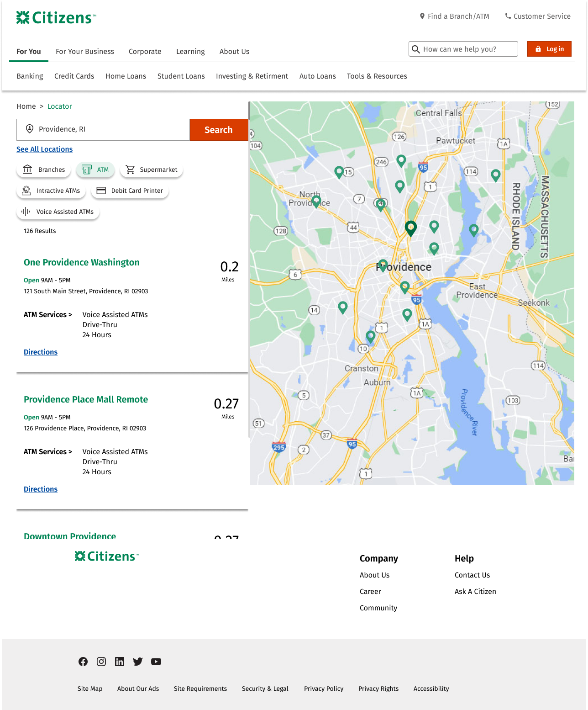Viewport: 588px width, 710px height.
Task: Expand ATM Services for Providence Place Mall
Action: pos(48,452)
